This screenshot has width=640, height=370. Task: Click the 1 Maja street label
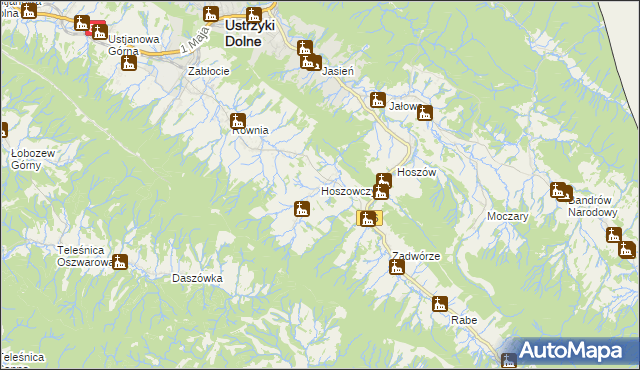196,41
